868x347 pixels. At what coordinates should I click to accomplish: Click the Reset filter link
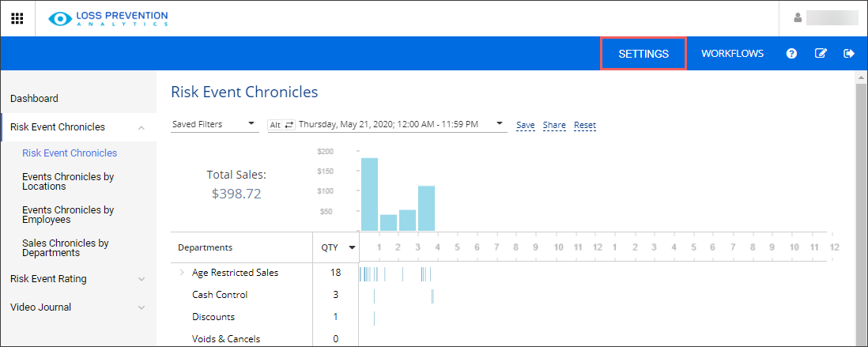584,125
